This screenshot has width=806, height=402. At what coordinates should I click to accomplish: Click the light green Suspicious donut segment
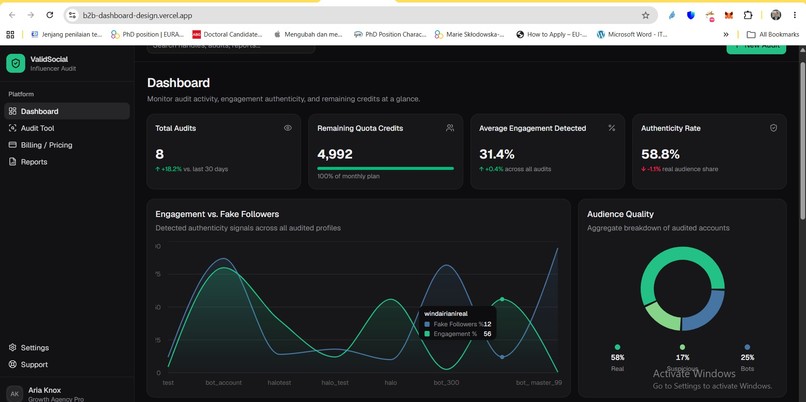pos(662,315)
